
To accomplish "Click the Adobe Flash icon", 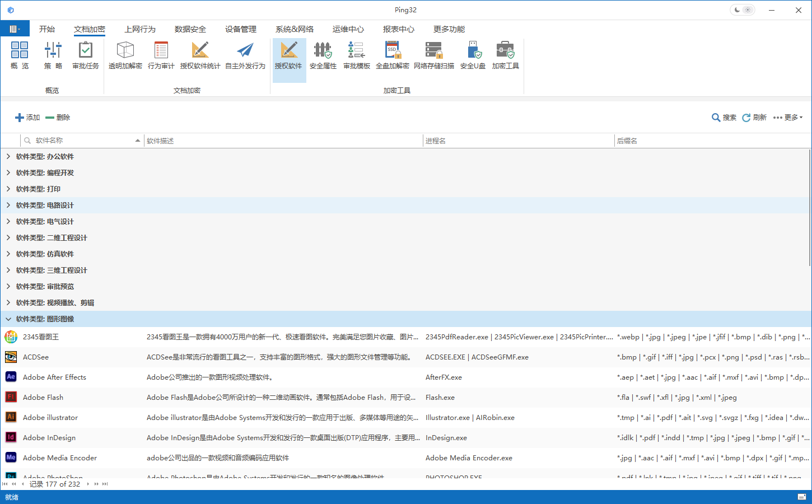I will tap(11, 397).
